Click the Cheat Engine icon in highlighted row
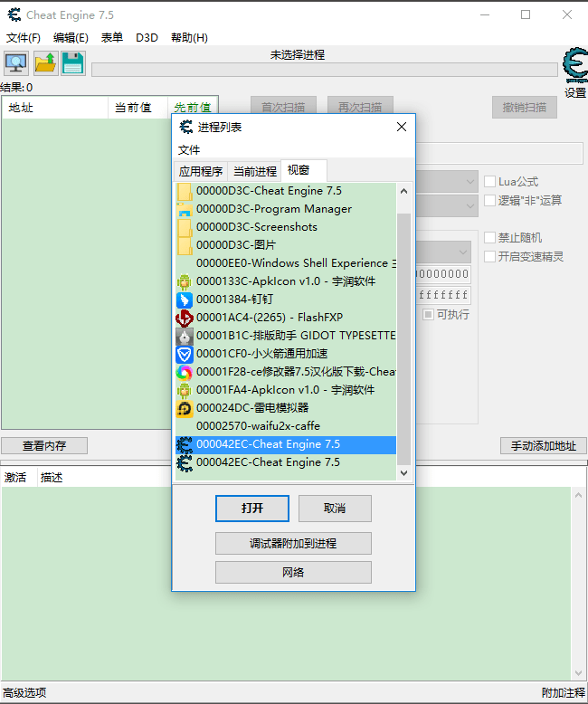 click(184, 444)
